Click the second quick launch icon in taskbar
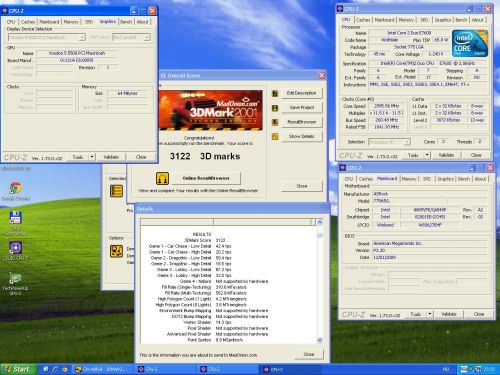The image size is (500, 375). pyautogui.click(x=55, y=369)
